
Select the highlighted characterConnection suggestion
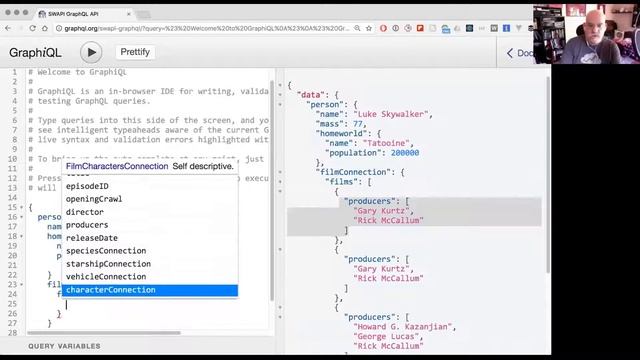pos(150,290)
